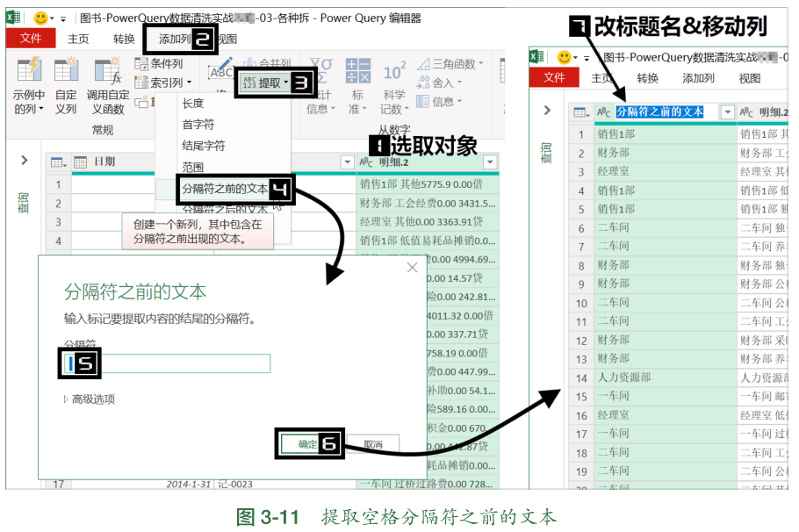Screen dimensions: 799x532
Task: Open Transform (转换) tab in right window
Action: click(647, 78)
